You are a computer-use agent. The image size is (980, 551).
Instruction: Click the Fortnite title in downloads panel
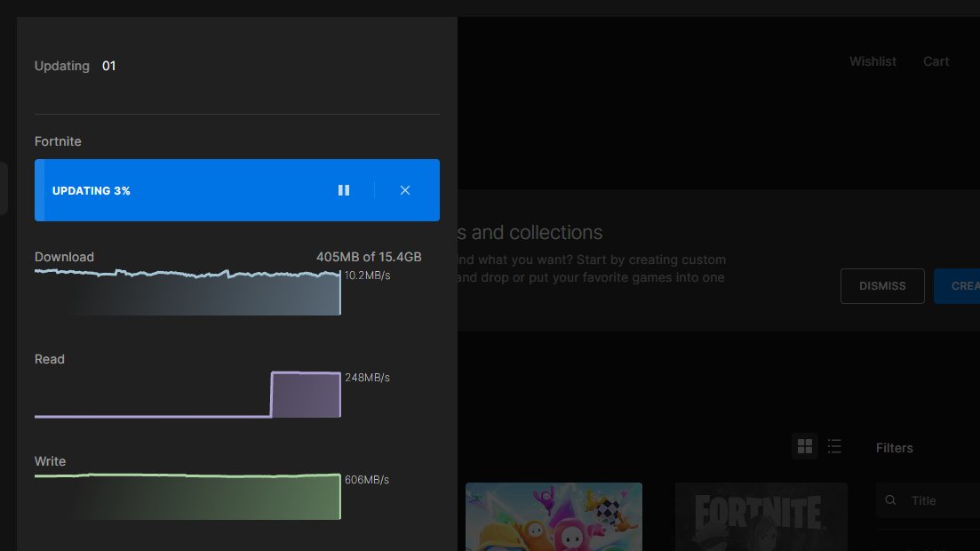58,141
